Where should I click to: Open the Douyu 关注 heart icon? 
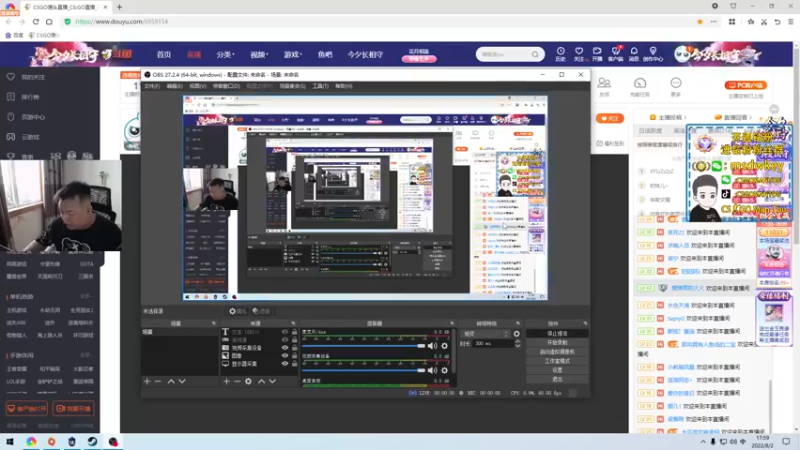[579, 54]
